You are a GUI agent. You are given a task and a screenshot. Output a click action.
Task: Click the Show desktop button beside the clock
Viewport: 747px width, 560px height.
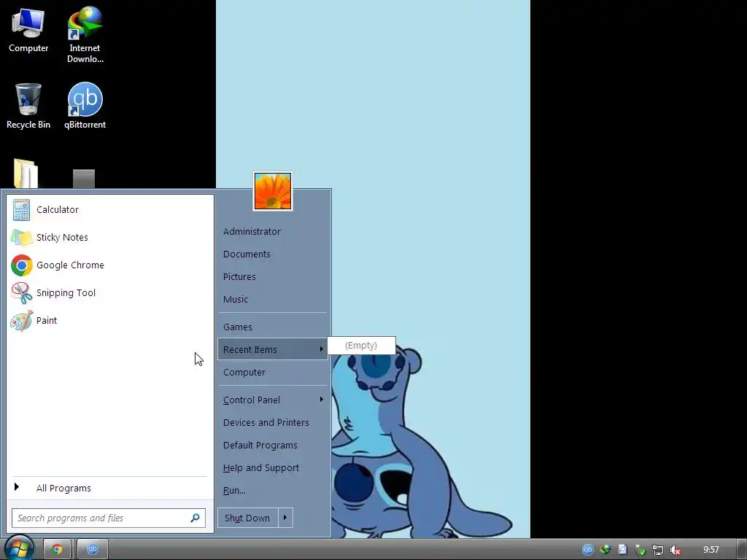point(741,550)
